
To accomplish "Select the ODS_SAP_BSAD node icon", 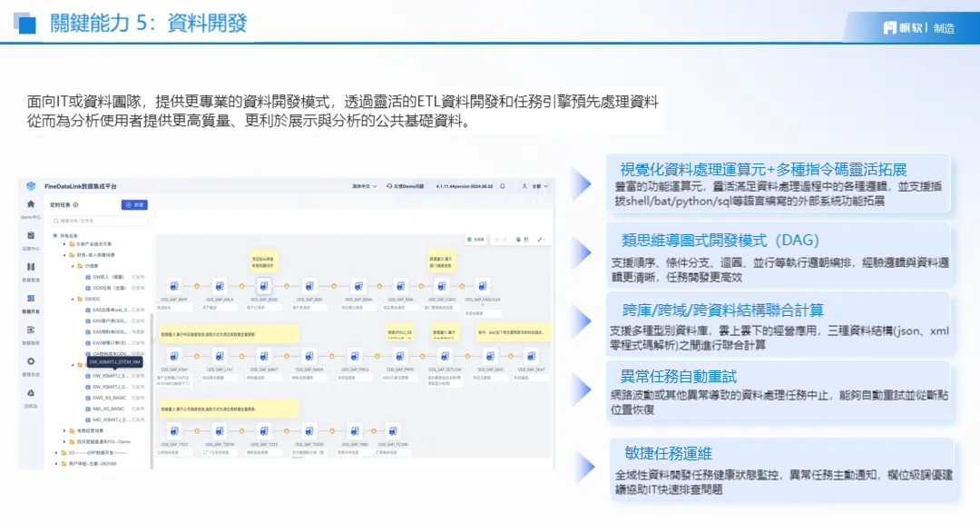I will [x=264, y=286].
